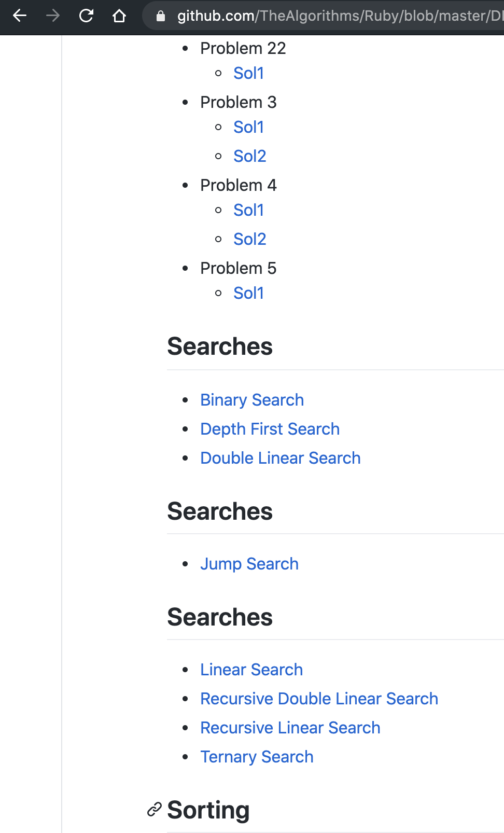Open the Ternary Search link
Screen dimensions: 504x833
pos(257,757)
